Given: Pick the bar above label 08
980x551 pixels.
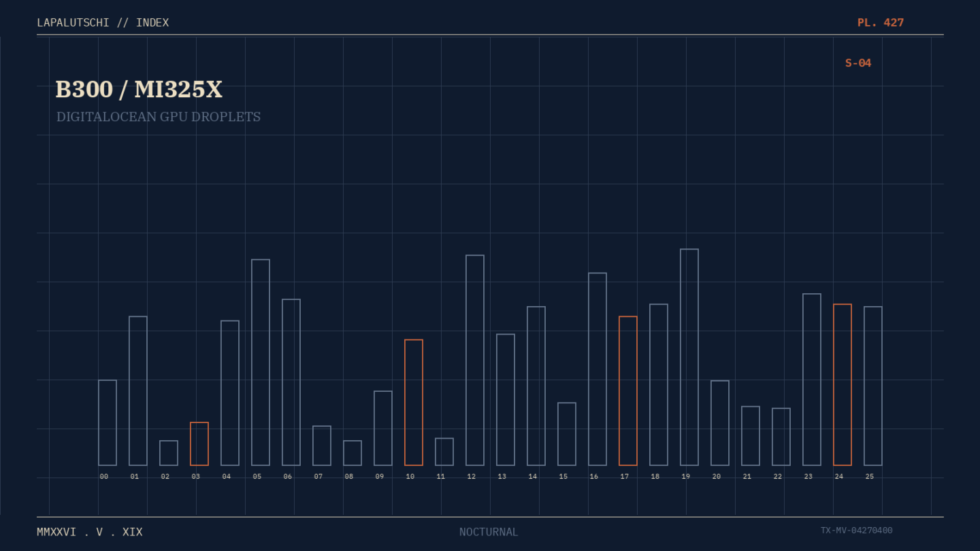Looking at the screenshot, I should (x=353, y=453).
